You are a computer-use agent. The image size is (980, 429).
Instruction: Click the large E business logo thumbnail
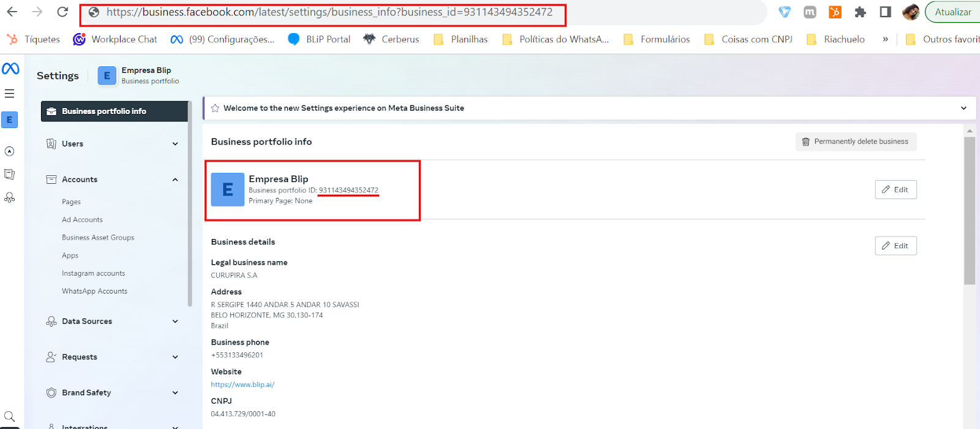227,189
